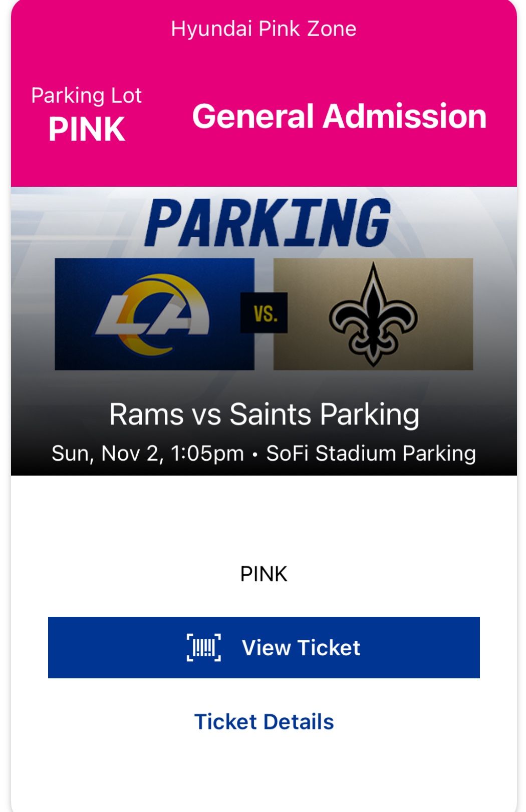Expand the event artwork image

coord(263,328)
